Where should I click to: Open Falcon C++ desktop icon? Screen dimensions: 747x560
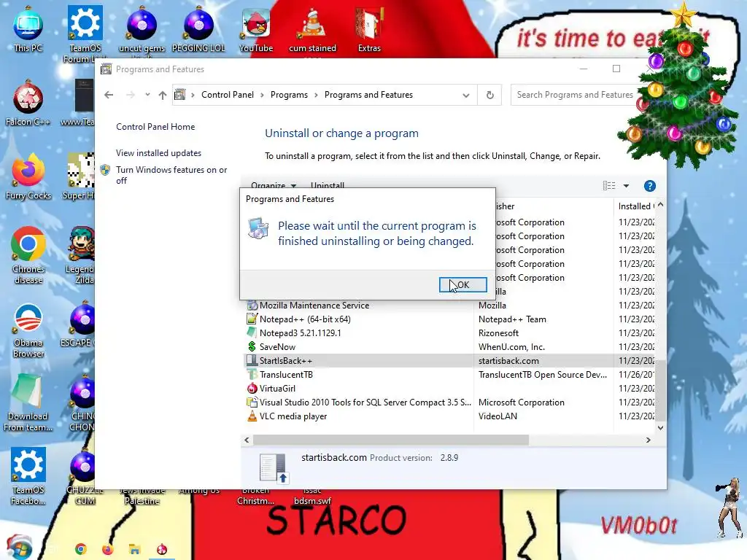tap(28, 104)
